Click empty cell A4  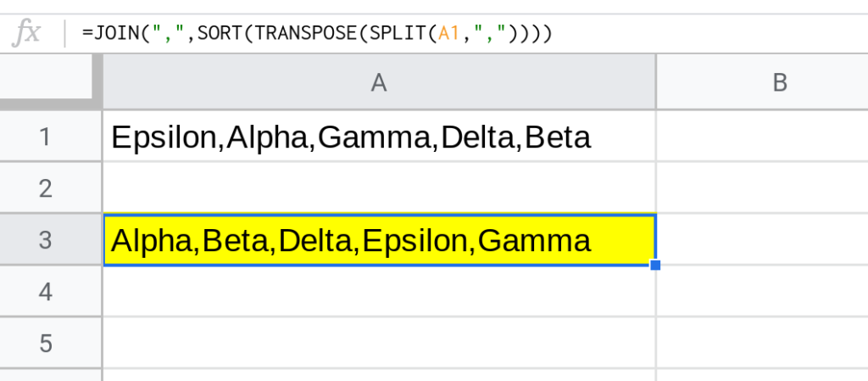click(379, 291)
